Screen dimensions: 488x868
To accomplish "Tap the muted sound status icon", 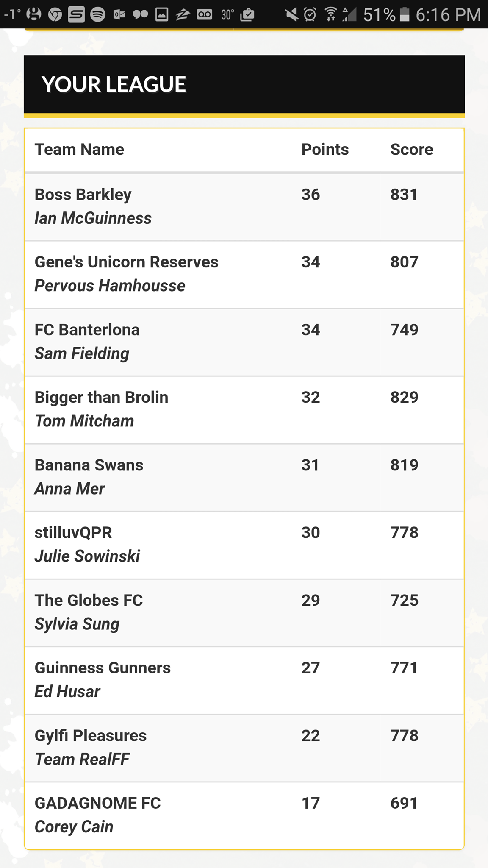I will point(291,15).
